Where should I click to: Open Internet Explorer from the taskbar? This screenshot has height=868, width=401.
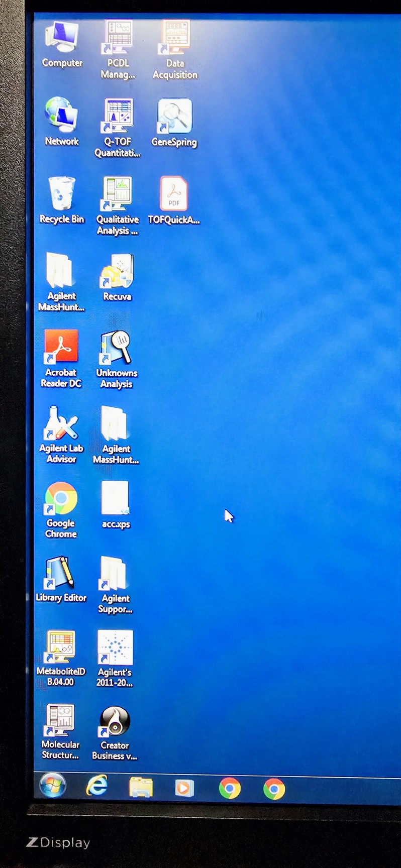point(97,787)
